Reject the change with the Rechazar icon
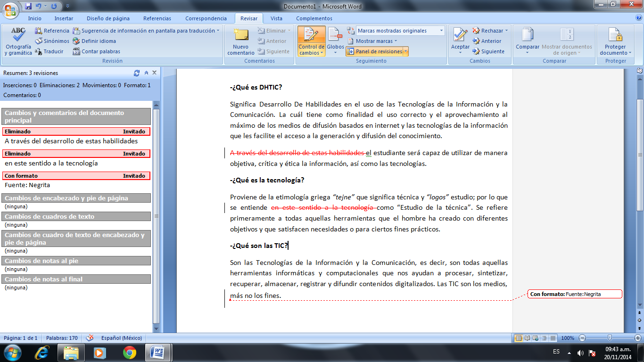 pos(488,31)
